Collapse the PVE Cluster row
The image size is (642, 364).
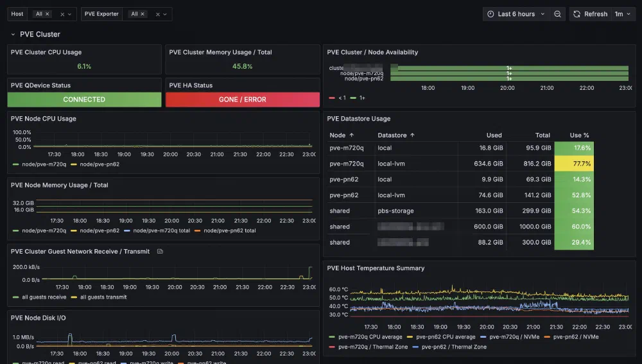pos(13,35)
